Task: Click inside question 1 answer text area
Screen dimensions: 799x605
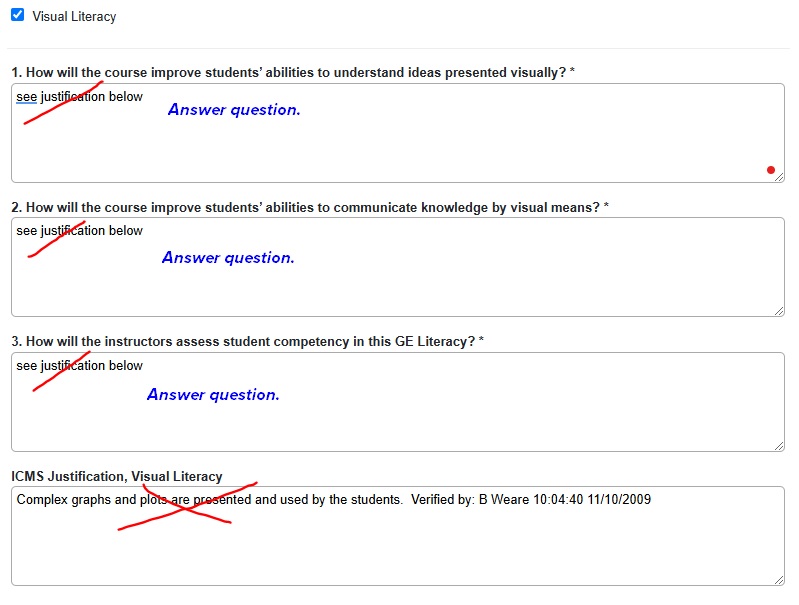Action: click(x=397, y=133)
